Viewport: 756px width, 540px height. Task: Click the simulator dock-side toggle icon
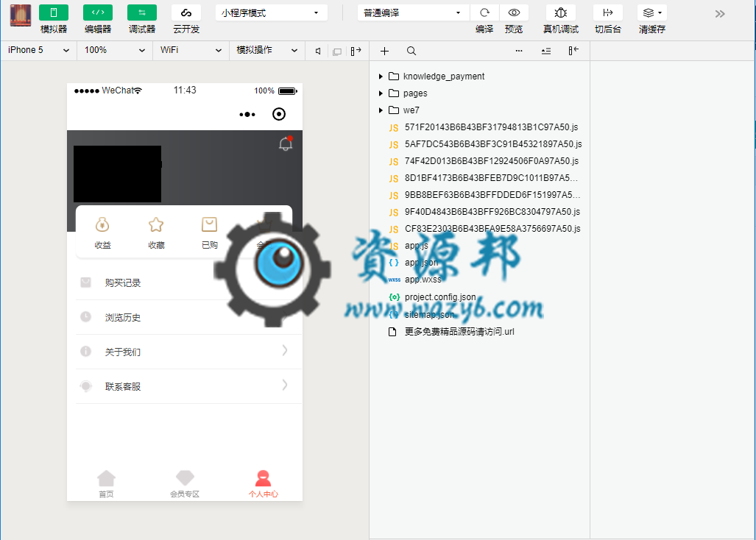point(356,51)
